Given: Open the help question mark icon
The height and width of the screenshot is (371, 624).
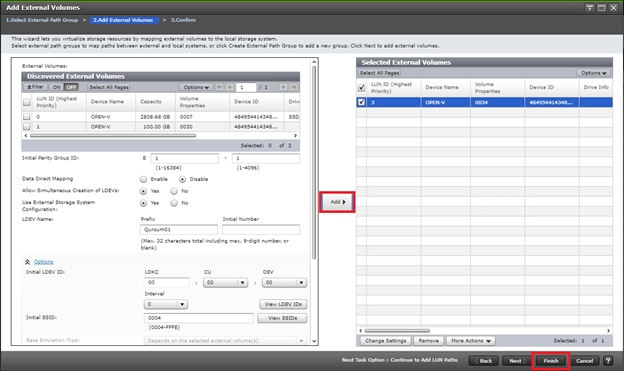Looking at the screenshot, I should tap(608, 361).
